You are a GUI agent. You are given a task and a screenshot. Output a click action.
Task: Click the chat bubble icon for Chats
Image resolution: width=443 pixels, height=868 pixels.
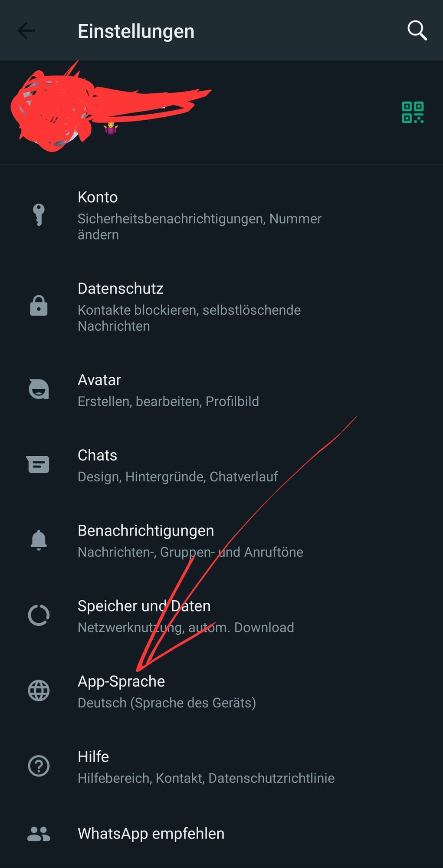[x=38, y=464]
